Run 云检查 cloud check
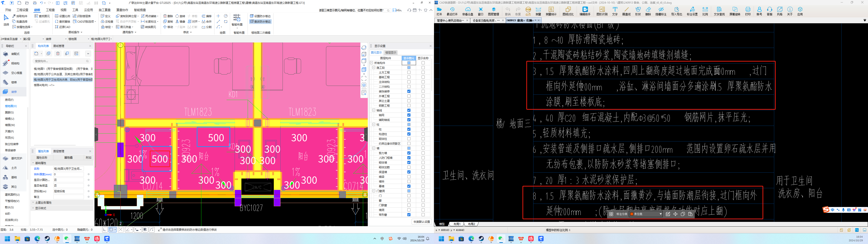Image resolution: width=868 pixels, height=244 pixels. [107, 21]
